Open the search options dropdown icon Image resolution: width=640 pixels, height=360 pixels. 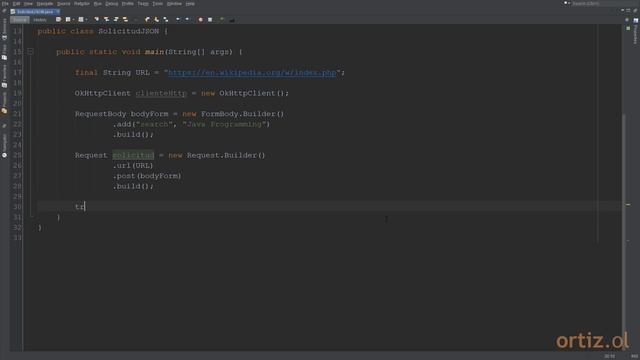(567, 3)
